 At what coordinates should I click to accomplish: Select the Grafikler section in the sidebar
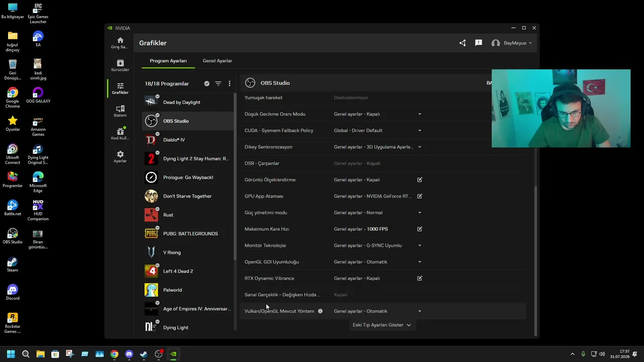click(120, 88)
